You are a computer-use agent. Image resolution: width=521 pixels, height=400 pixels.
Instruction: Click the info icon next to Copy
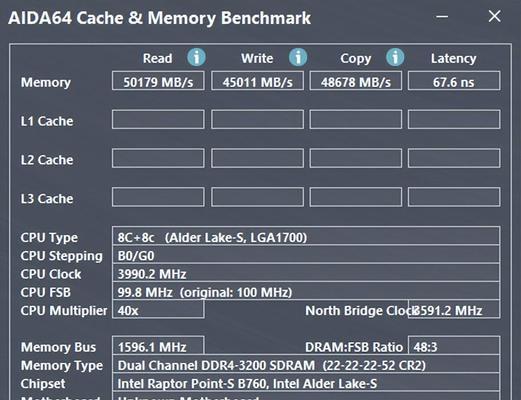click(395, 57)
